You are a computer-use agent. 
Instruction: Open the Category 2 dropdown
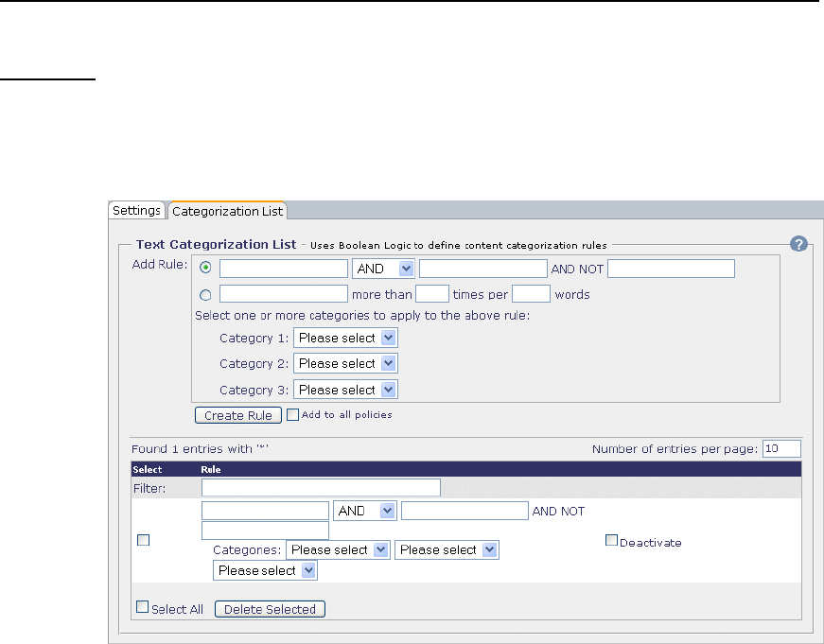[345, 363]
